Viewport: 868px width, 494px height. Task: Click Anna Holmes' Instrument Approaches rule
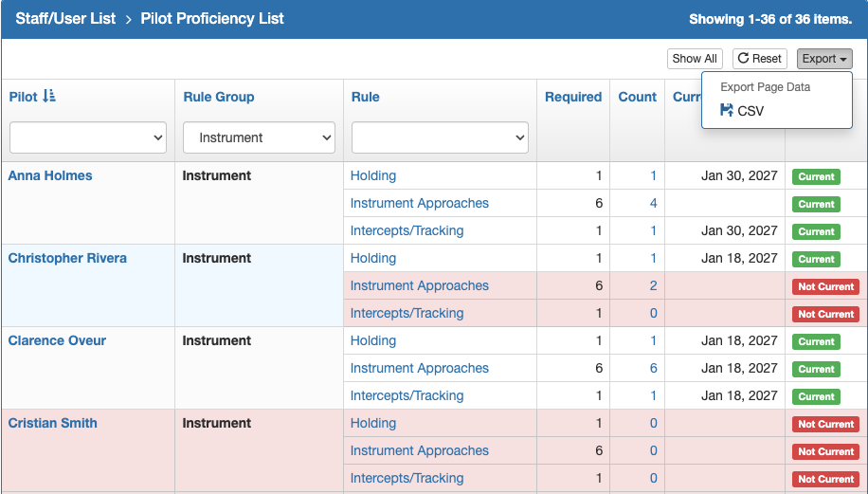pyautogui.click(x=419, y=203)
